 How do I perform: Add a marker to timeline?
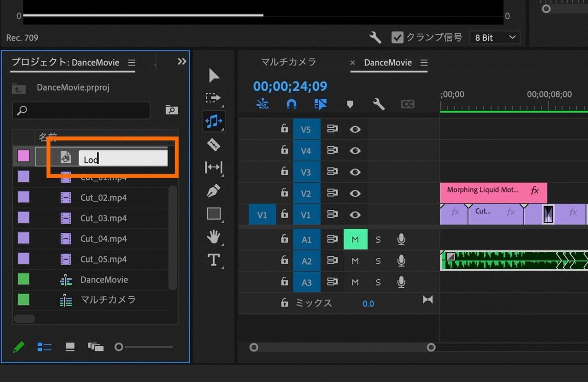[x=350, y=104]
